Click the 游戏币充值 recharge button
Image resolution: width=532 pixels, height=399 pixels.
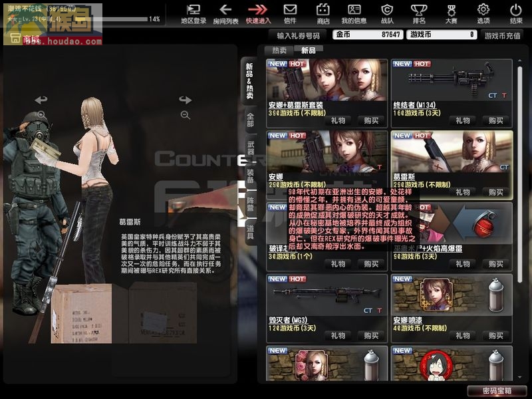pyautogui.click(x=502, y=35)
